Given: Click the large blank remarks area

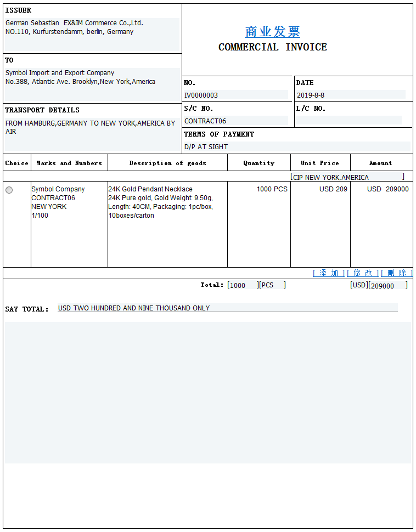Looking at the screenshot, I should pos(207,392).
